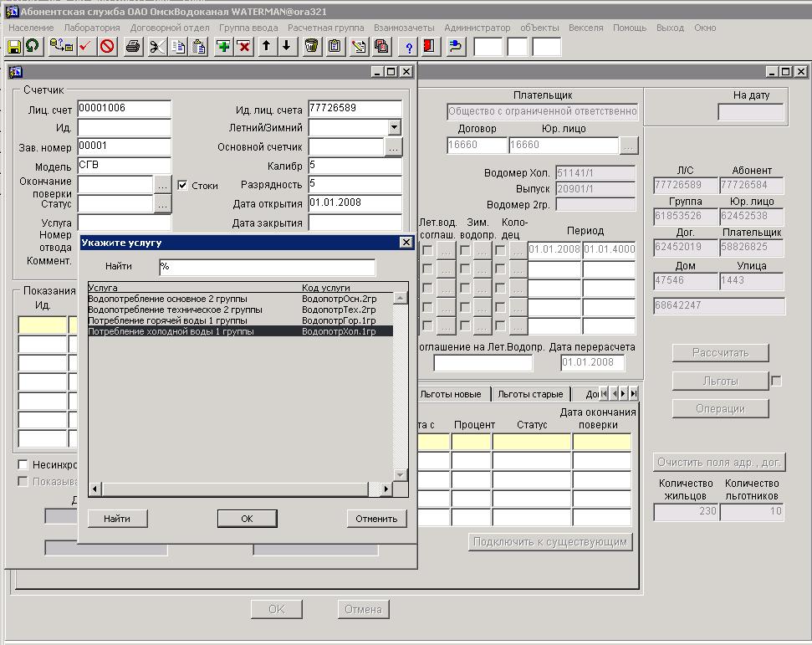
Task: Toggle the Стоки checkbox
Action: (183, 186)
